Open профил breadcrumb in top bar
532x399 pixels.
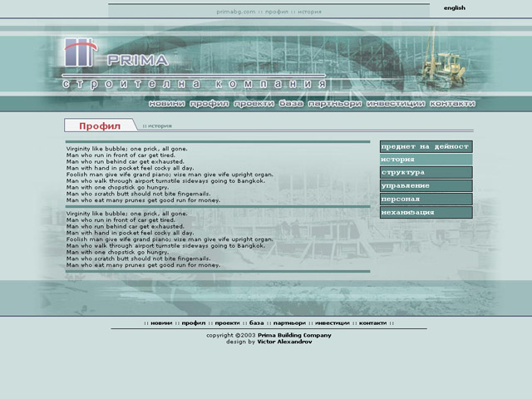(277, 12)
